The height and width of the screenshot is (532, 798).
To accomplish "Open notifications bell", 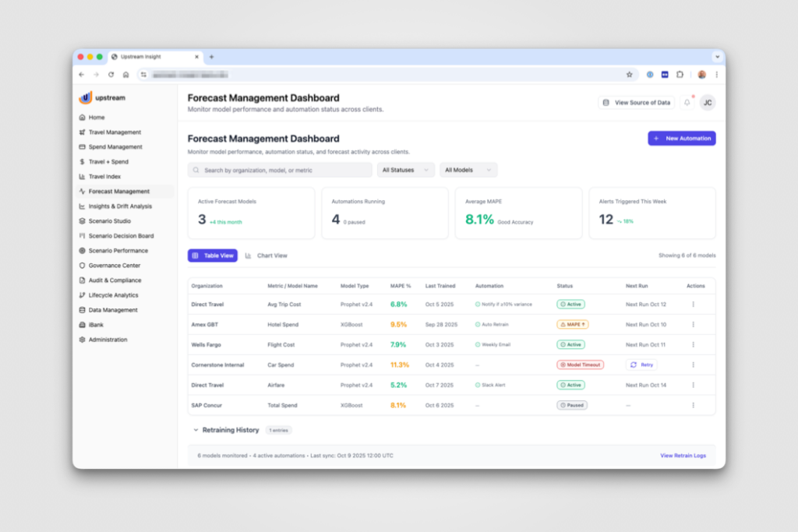I will pos(687,102).
